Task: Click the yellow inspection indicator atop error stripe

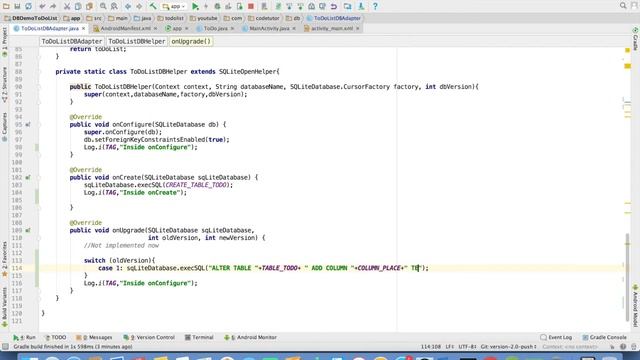Action: [x=628, y=50]
